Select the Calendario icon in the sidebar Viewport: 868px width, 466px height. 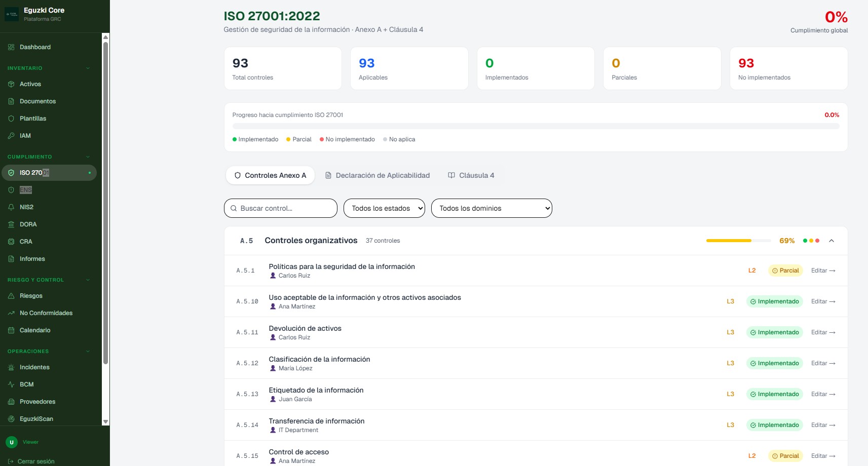point(11,330)
